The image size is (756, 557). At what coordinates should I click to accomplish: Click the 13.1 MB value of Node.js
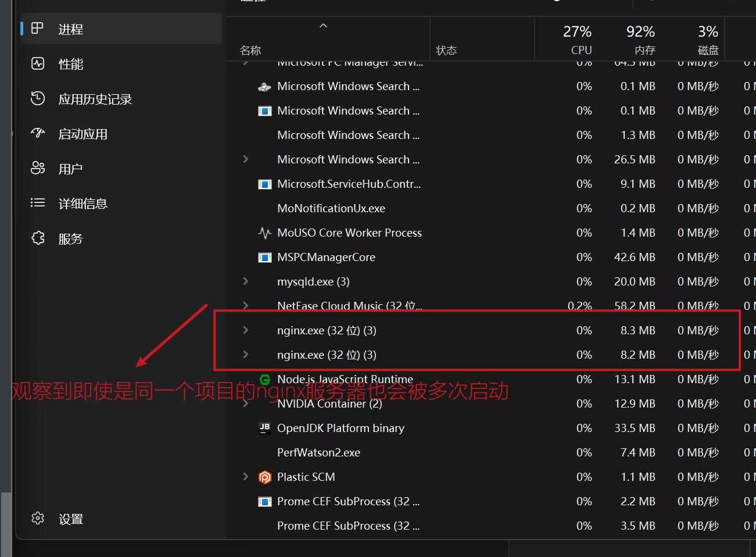pos(635,379)
